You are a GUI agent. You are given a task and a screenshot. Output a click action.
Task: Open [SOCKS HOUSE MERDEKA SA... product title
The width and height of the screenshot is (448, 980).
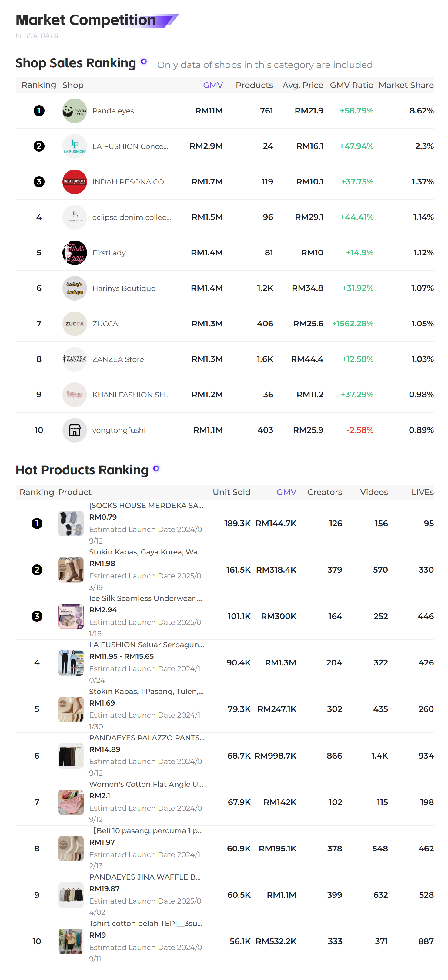146,506
